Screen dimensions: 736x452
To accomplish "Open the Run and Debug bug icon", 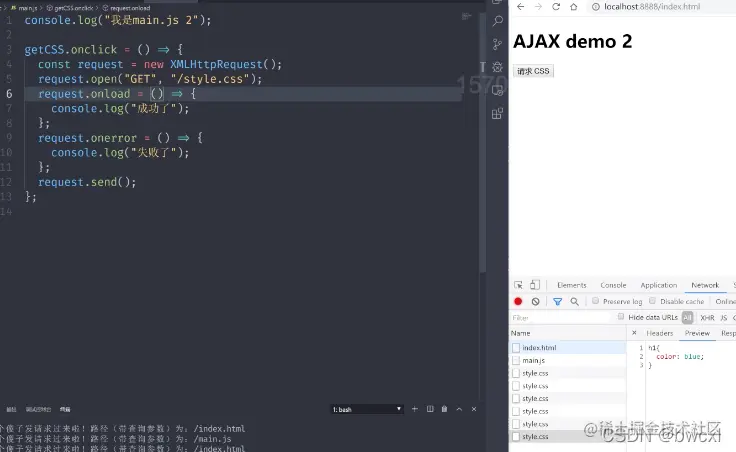I will [x=498, y=67].
